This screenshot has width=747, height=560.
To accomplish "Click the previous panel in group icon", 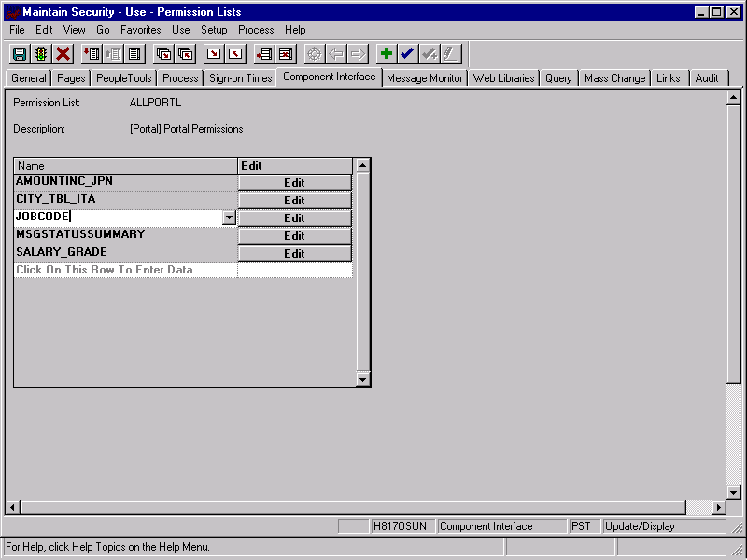I will click(183, 53).
